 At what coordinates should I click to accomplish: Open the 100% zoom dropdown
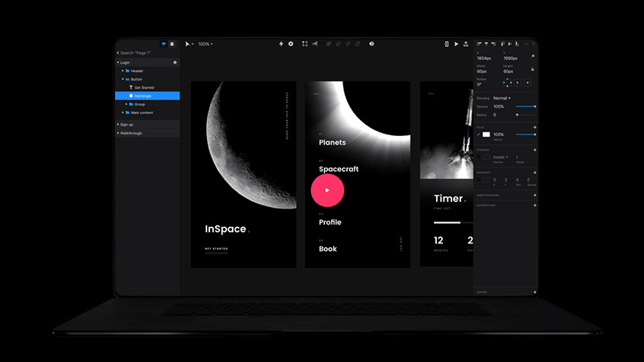point(206,44)
